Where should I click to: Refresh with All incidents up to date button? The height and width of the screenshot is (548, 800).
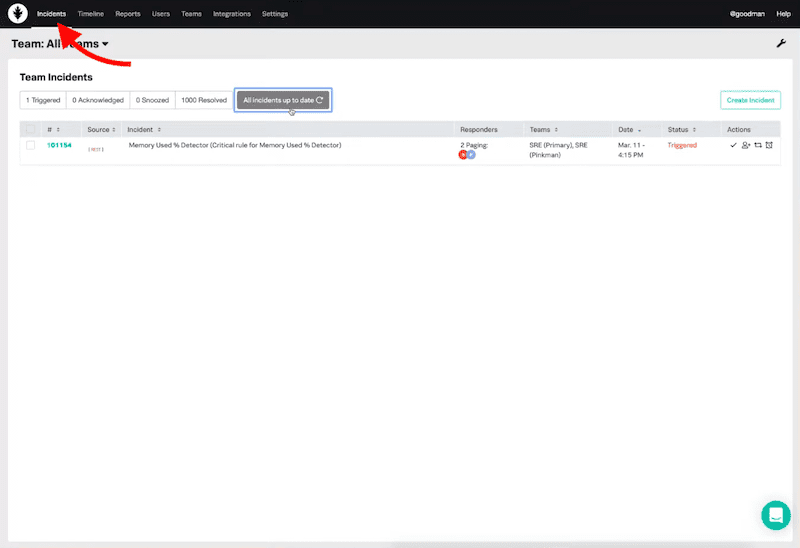pyautogui.click(x=282, y=100)
